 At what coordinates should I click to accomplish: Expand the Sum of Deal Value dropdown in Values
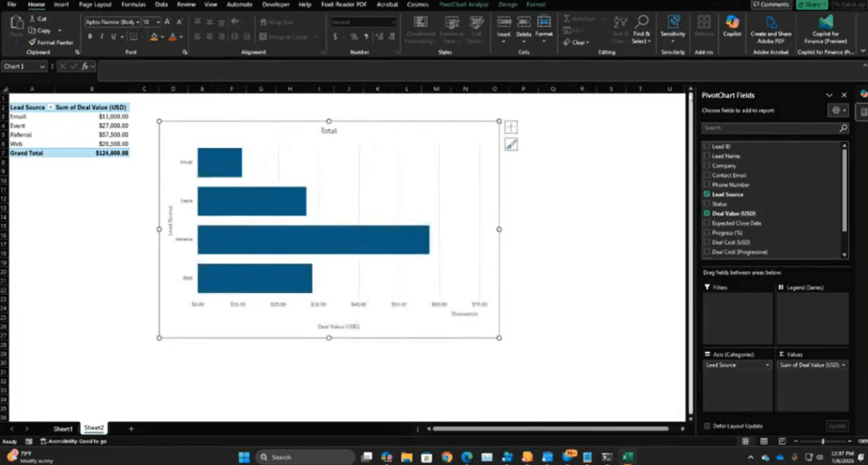pos(842,365)
